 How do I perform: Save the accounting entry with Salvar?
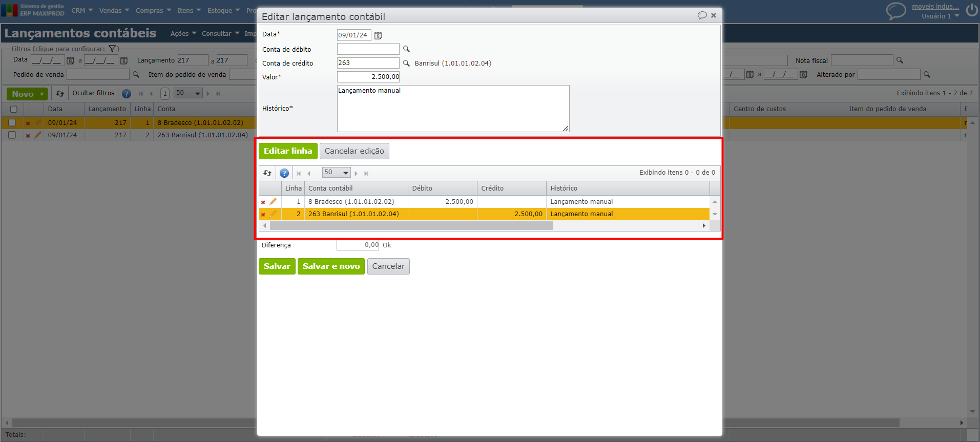click(x=277, y=266)
